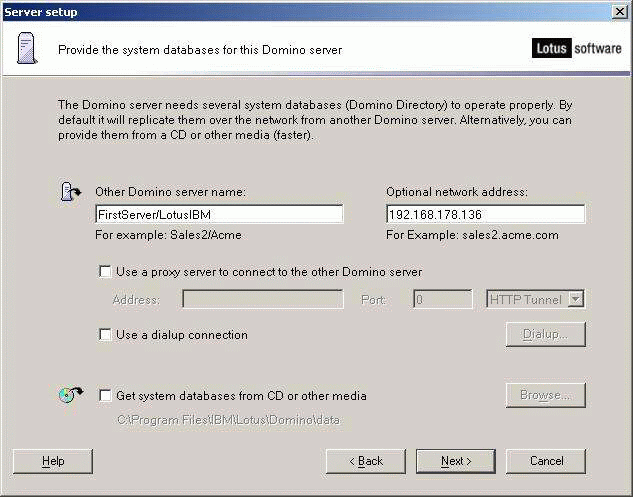
Task: Close the Server setup window
Action: (619, 12)
